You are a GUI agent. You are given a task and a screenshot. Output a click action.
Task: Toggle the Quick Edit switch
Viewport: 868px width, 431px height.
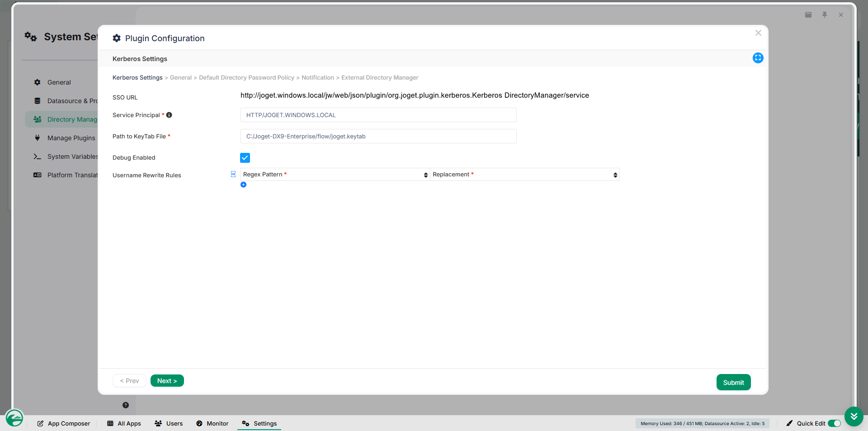pos(835,423)
